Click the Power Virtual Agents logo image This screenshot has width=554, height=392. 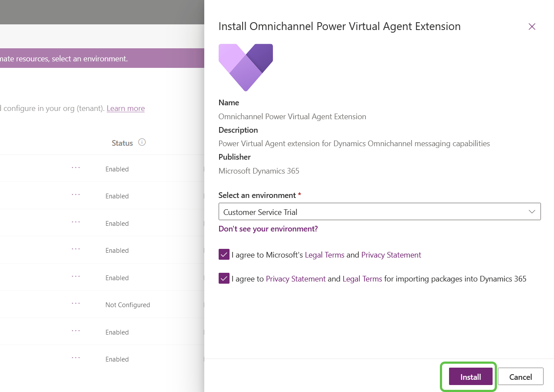click(246, 67)
